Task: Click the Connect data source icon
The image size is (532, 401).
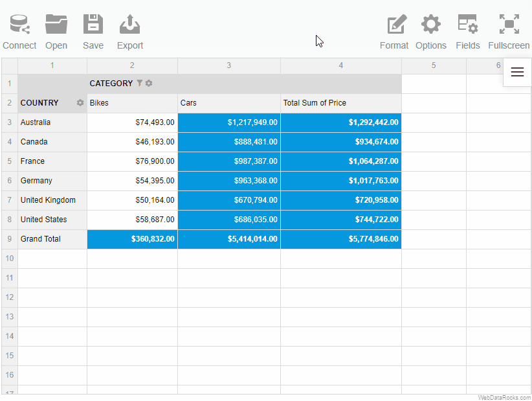Action: (19, 25)
